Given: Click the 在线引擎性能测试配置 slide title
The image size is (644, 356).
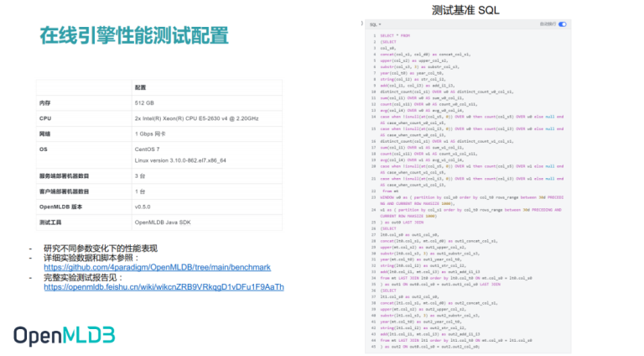Looking at the screenshot, I should pos(134,35).
